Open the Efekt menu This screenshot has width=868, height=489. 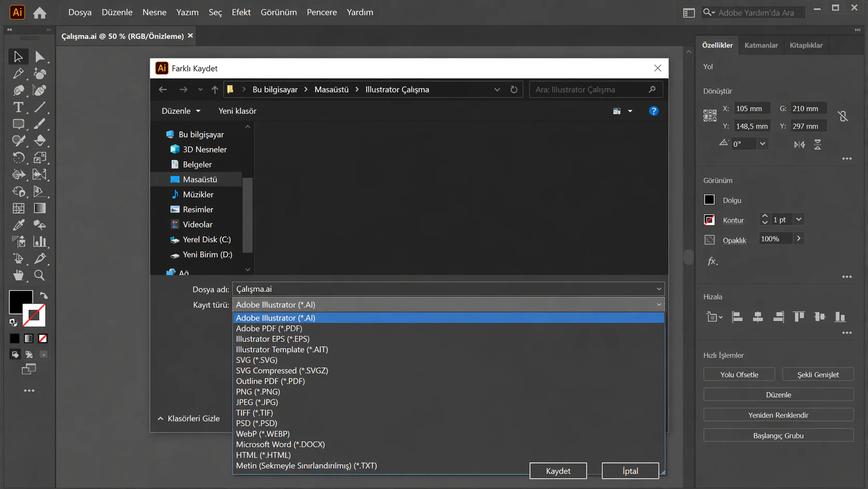pyautogui.click(x=241, y=12)
